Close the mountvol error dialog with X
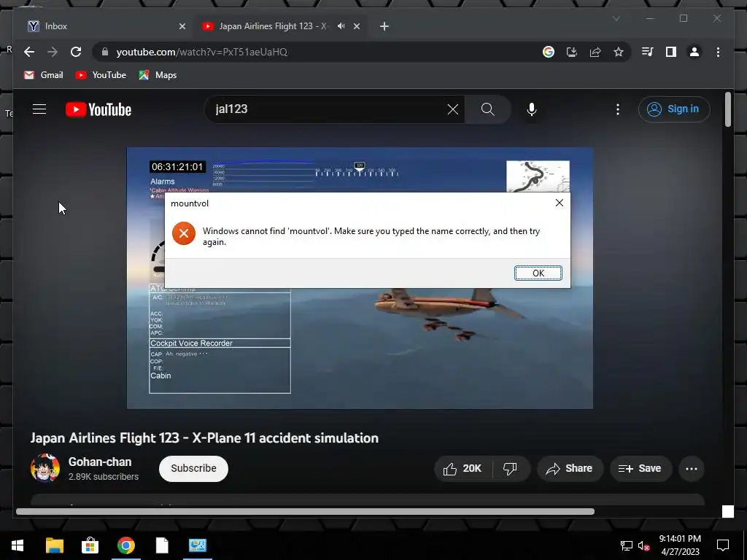 pos(560,203)
